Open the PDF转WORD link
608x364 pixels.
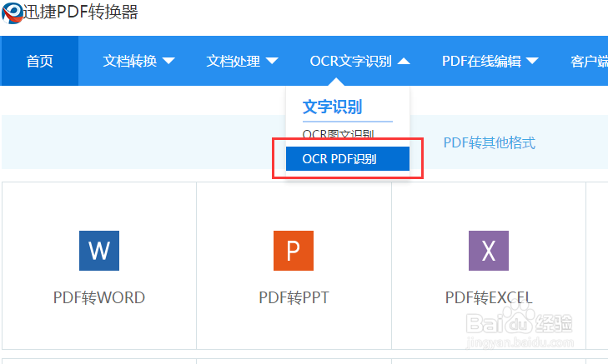coord(99,297)
